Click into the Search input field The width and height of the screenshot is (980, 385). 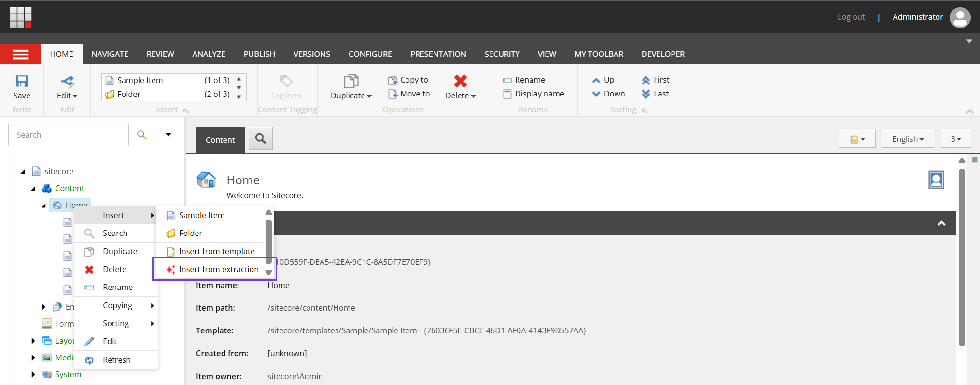pos(69,135)
